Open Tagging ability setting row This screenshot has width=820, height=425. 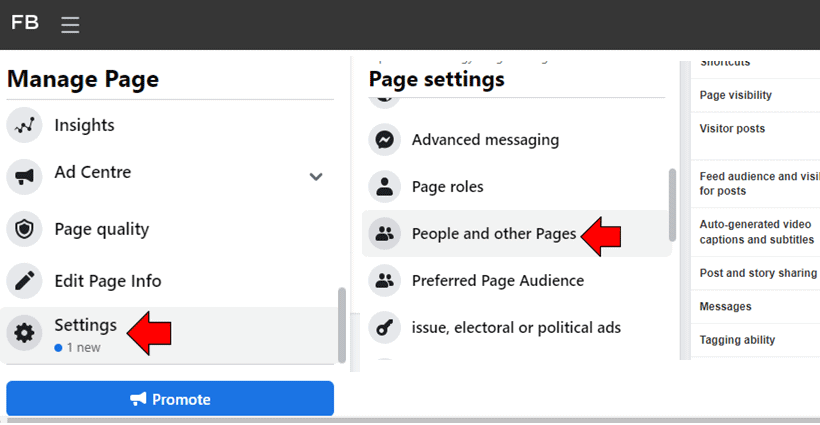(x=738, y=340)
